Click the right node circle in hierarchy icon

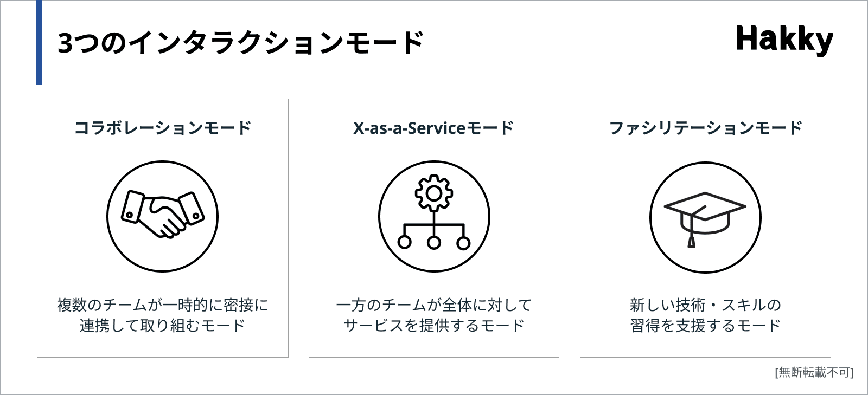click(x=463, y=242)
